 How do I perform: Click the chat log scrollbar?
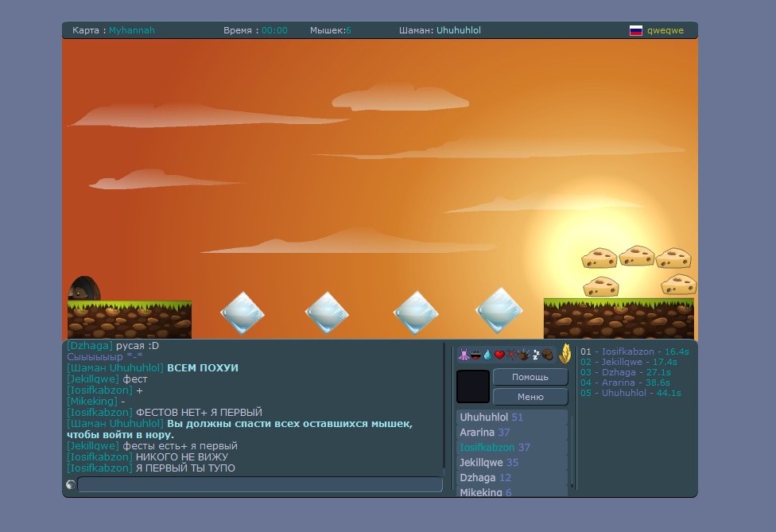coord(444,409)
